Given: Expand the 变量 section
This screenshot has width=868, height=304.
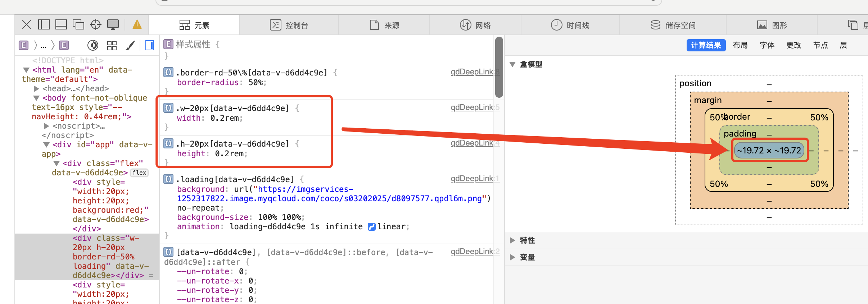Looking at the screenshot, I should click(512, 257).
